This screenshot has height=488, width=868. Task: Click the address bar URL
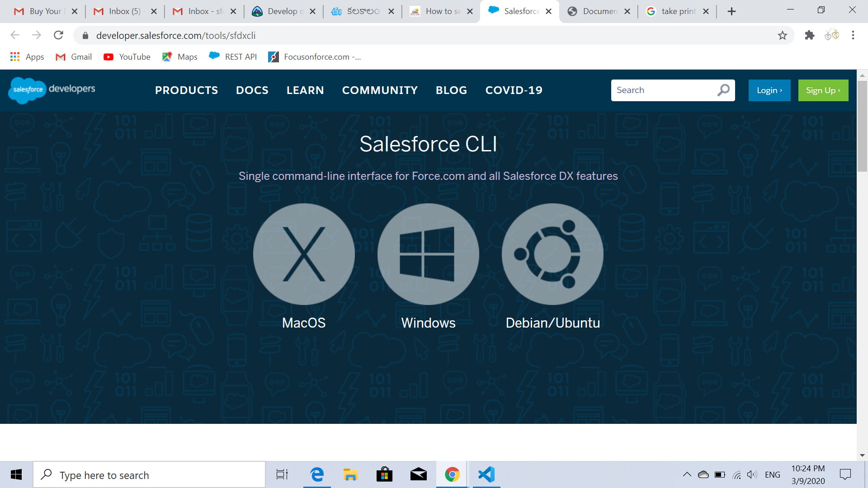point(176,35)
